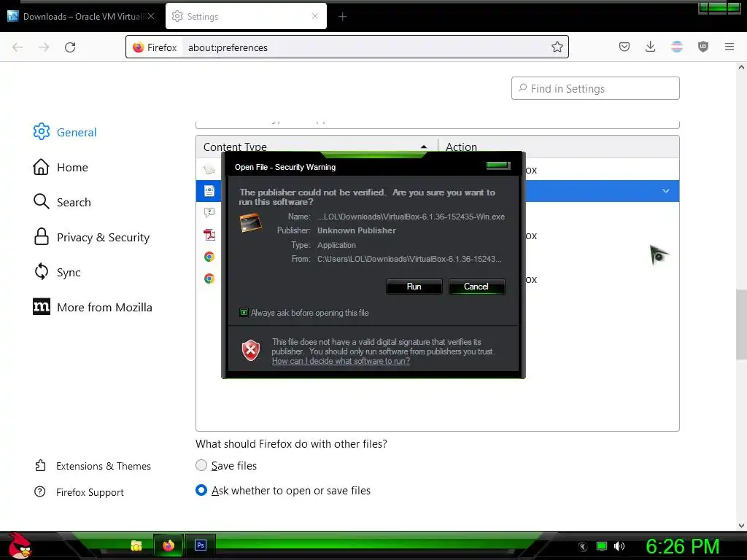Switch to the Downloads – Oracle VM VirtualBox tab
The height and width of the screenshot is (560, 747).
pos(81,16)
